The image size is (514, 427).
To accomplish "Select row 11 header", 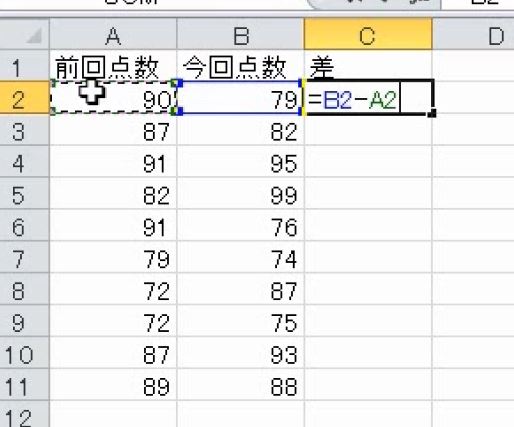I will point(24,385).
